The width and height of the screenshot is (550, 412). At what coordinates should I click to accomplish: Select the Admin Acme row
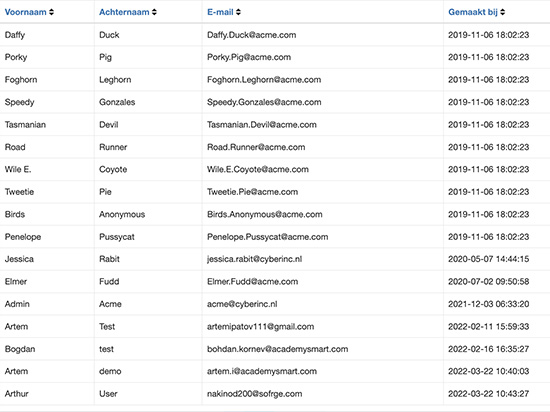click(x=275, y=304)
